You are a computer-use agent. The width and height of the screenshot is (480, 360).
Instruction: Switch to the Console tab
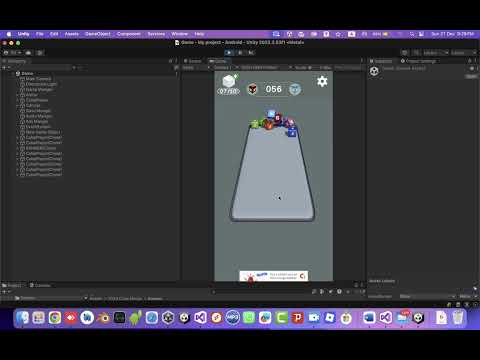tap(40, 285)
